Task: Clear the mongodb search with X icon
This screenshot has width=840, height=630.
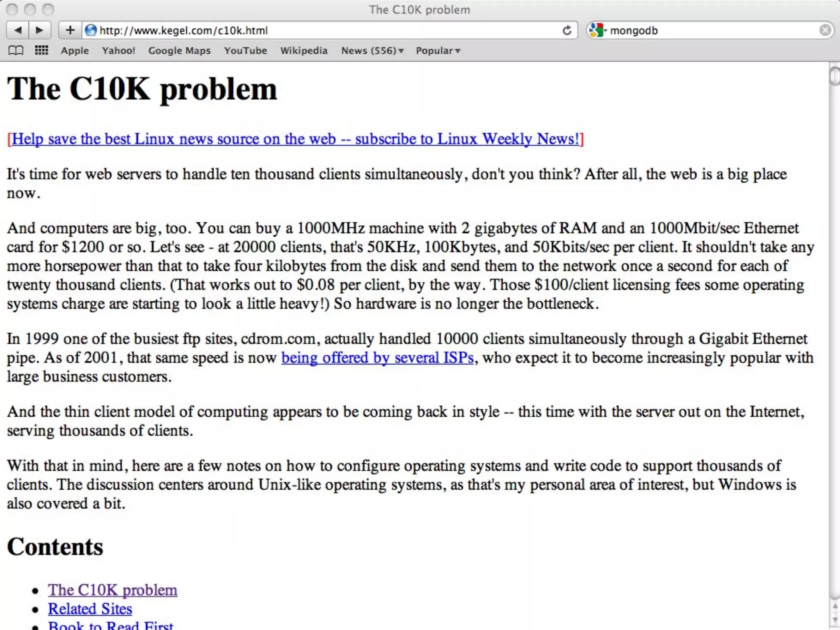Action: coord(825,30)
